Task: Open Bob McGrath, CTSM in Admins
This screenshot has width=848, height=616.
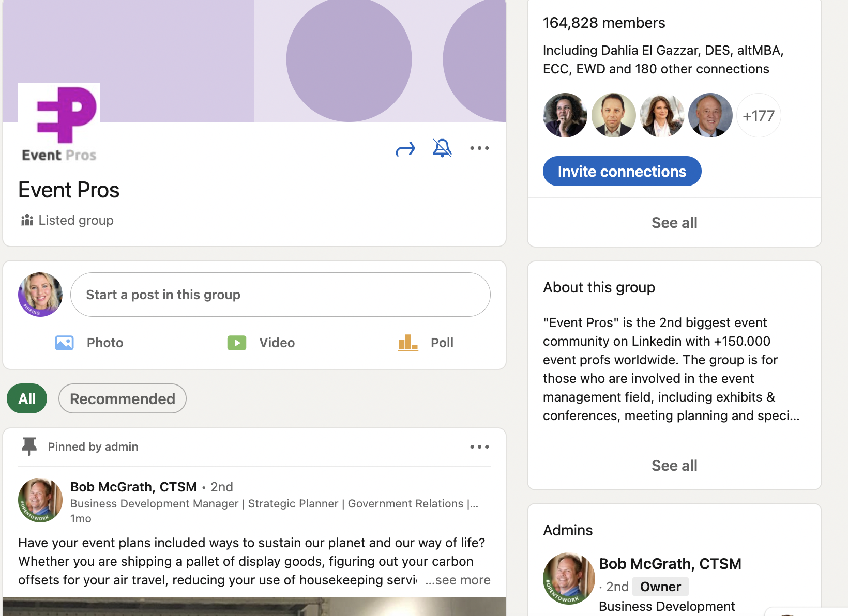Action: point(670,564)
